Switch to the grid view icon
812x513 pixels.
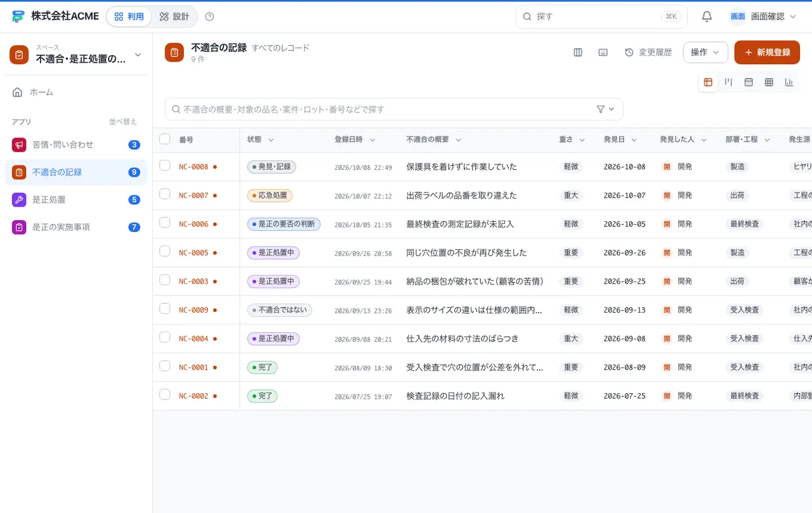(x=769, y=82)
